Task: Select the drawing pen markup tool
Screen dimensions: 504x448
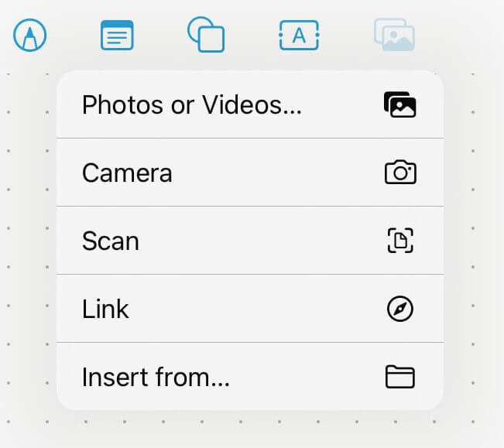Action: [30, 35]
